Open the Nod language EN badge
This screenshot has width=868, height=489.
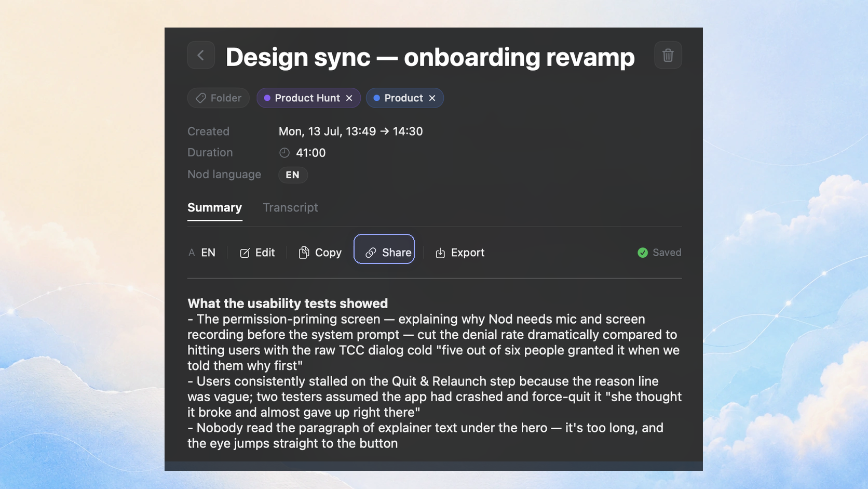click(x=293, y=175)
